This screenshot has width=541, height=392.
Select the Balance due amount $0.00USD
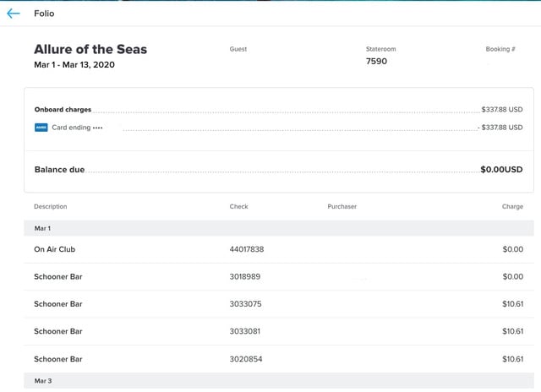(x=501, y=169)
